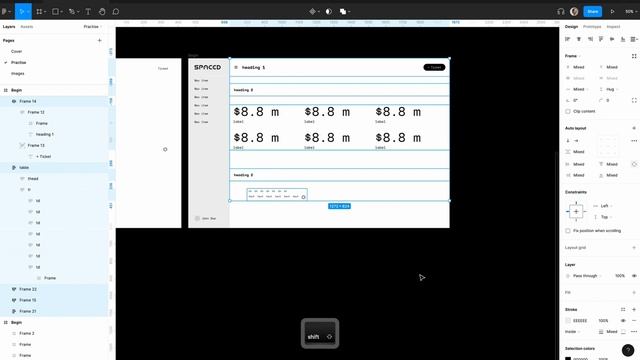Set auto layout direction to horizontal
Image resolution: width=640 pixels, height=360 pixels.
(x=576, y=141)
